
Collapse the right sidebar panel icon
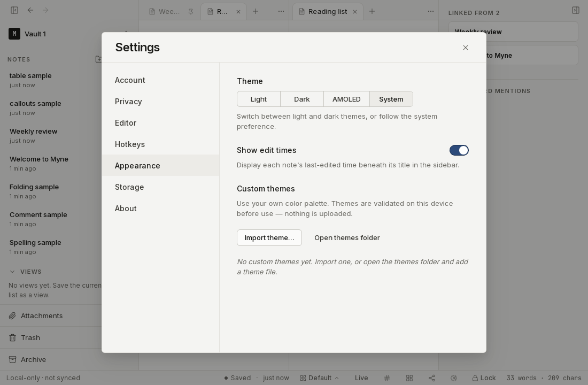point(576,10)
